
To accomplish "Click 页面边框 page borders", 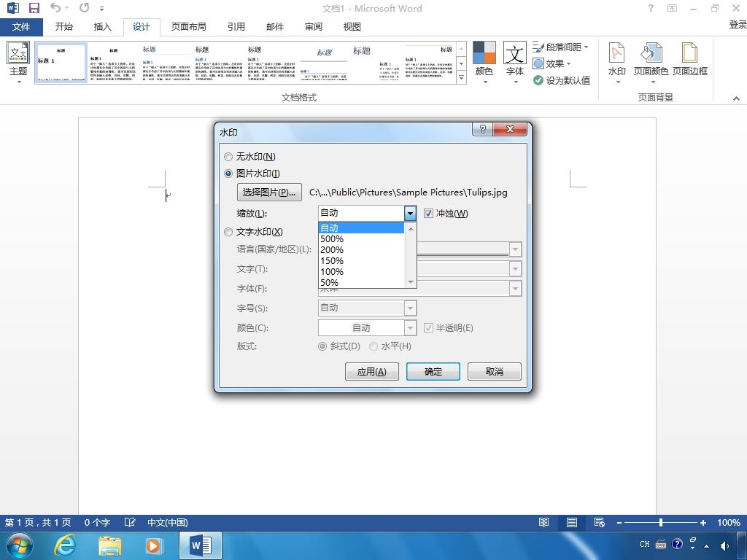I will coord(689,60).
